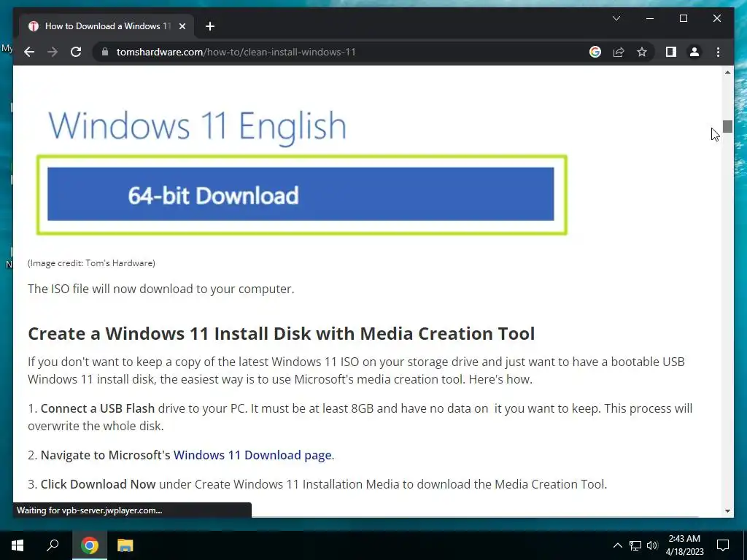This screenshot has width=747, height=560.
Task: Click the browser forward arrow
Action: [53, 52]
